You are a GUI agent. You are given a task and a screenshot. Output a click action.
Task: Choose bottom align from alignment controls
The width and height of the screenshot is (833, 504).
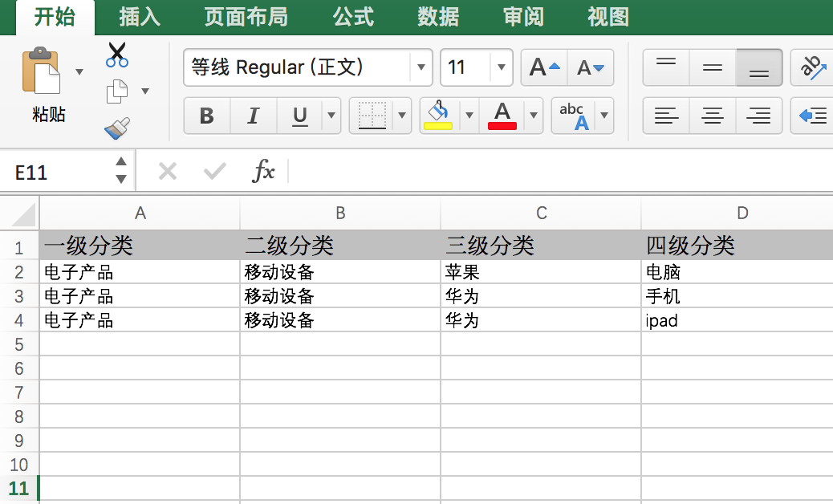[x=758, y=67]
